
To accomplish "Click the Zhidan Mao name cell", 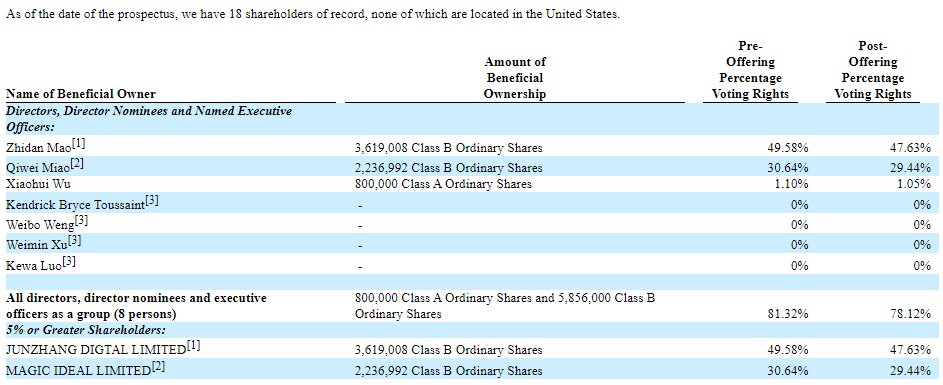I will (46, 146).
